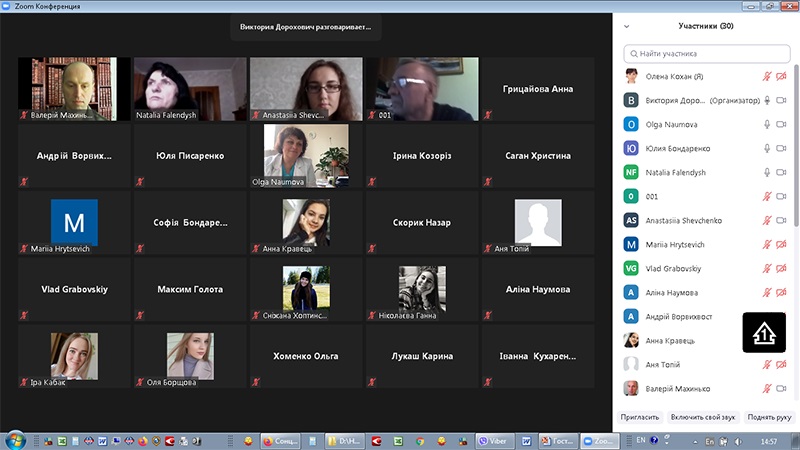This screenshot has height=450, width=800.
Task: Click the Лукаш Карина name tile
Action: pyautogui.click(x=422, y=356)
